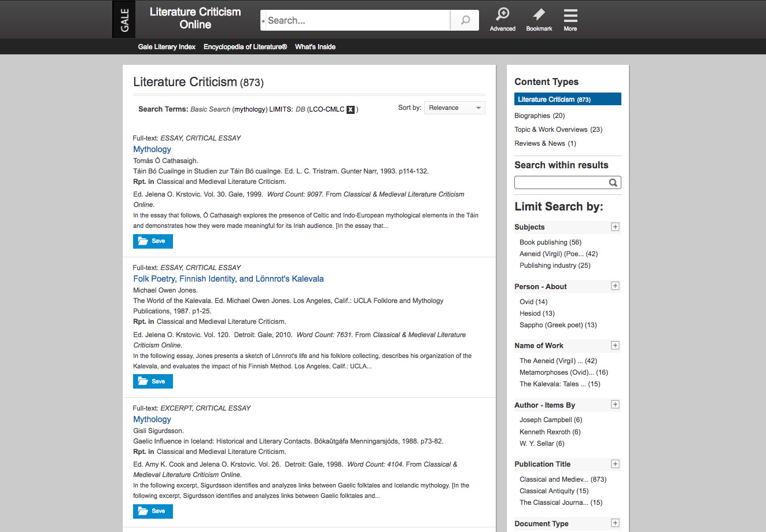Click the Bookmark icon

click(x=539, y=19)
